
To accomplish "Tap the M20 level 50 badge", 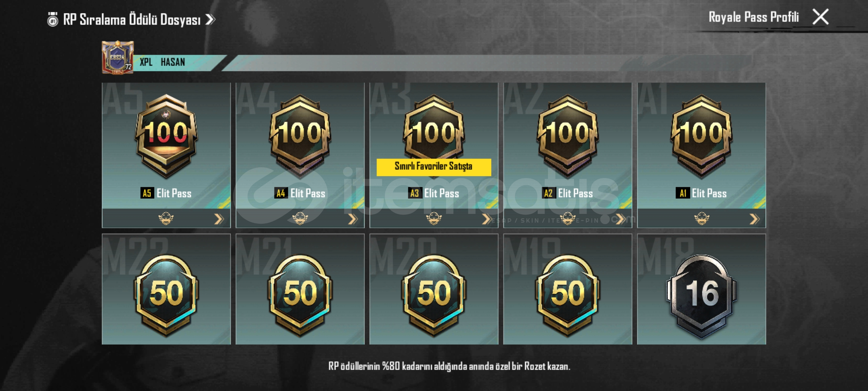I will (x=434, y=295).
